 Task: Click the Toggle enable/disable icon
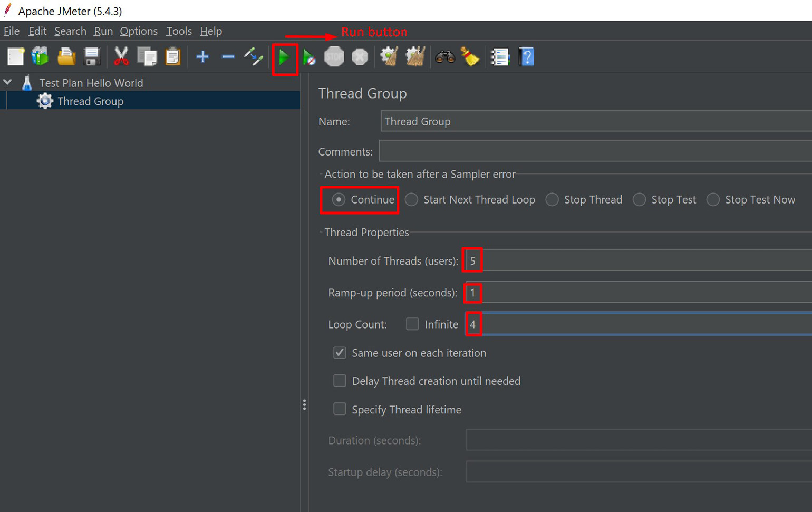point(254,56)
